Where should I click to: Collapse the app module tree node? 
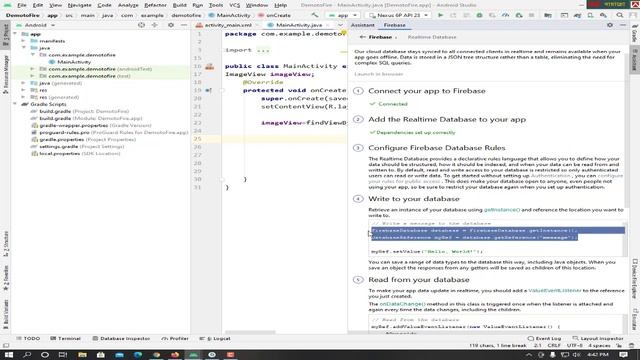coord(16,34)
